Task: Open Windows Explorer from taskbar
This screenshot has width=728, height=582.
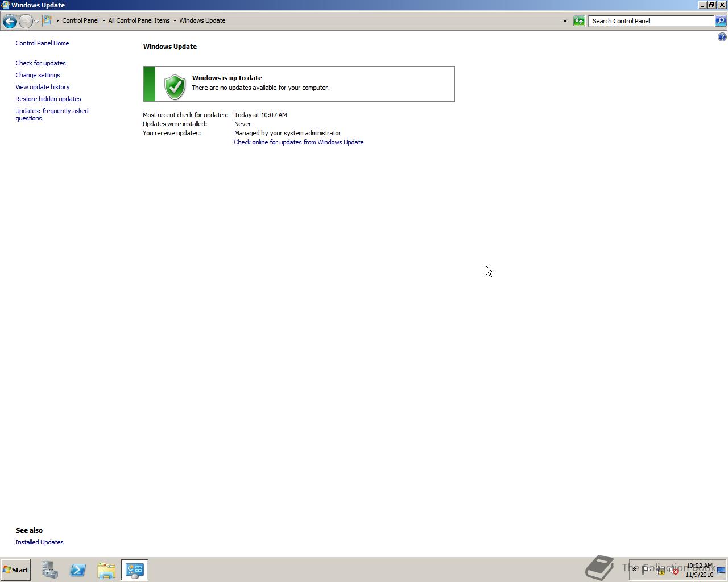Action: pyautogui.click(x=106, y=570)
